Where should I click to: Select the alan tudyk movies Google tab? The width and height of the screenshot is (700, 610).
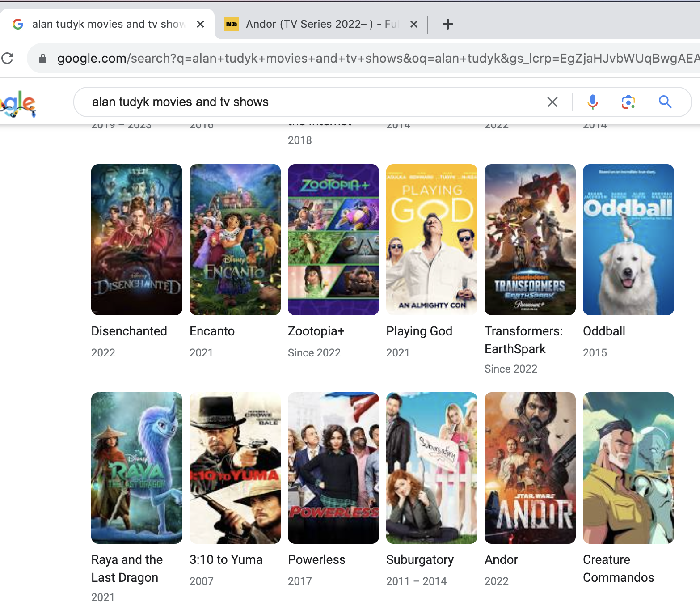point(107,24)
